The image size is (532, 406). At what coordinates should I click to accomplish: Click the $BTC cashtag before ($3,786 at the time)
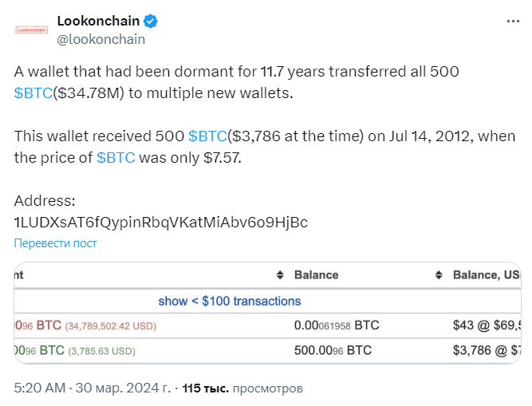pos(208,136)
